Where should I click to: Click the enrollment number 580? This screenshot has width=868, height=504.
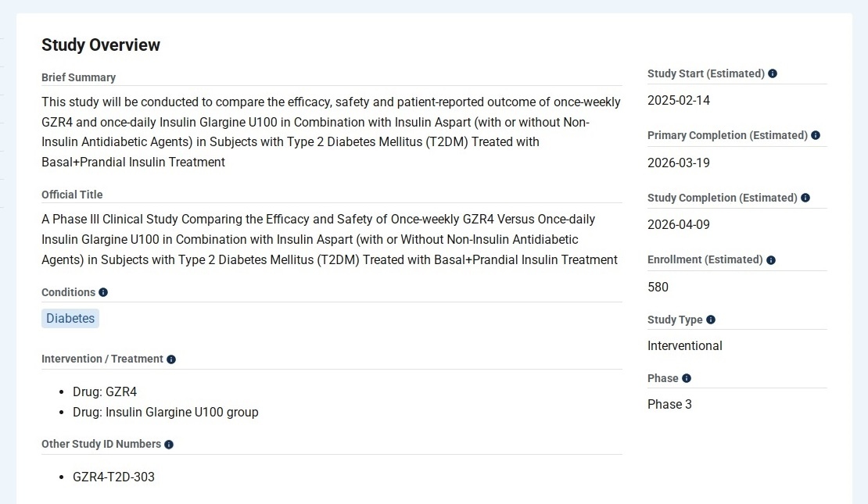tap(658, 287)
